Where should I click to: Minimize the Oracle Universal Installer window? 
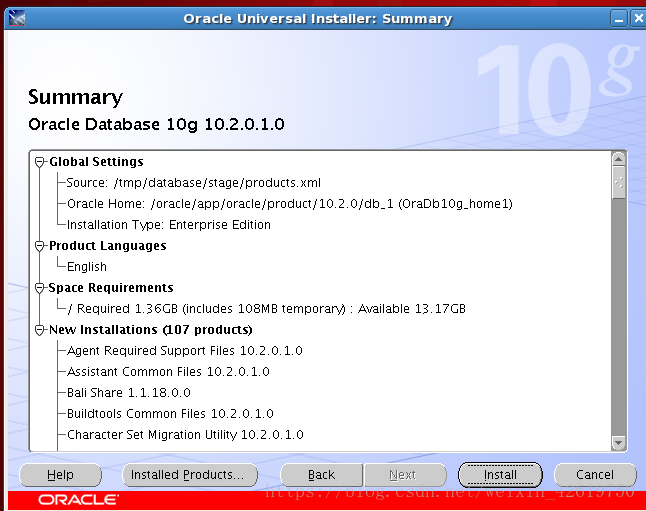click(619, 19)
